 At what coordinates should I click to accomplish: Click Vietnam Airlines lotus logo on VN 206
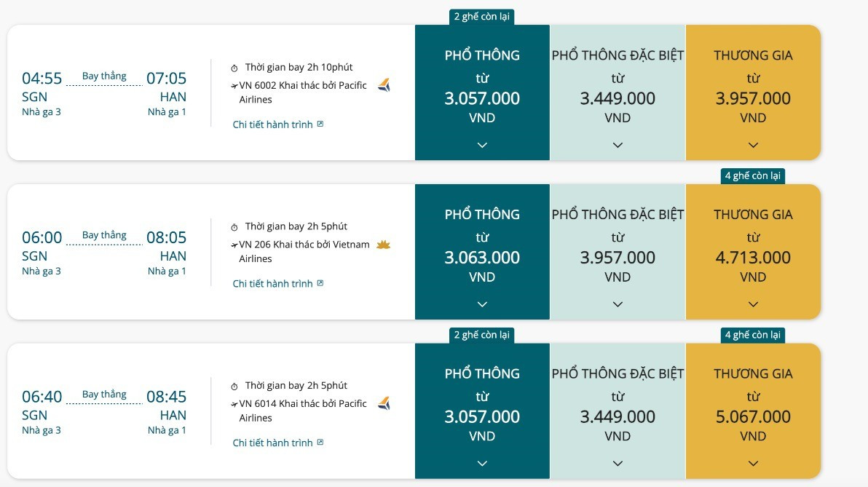[x=383, y=245]
